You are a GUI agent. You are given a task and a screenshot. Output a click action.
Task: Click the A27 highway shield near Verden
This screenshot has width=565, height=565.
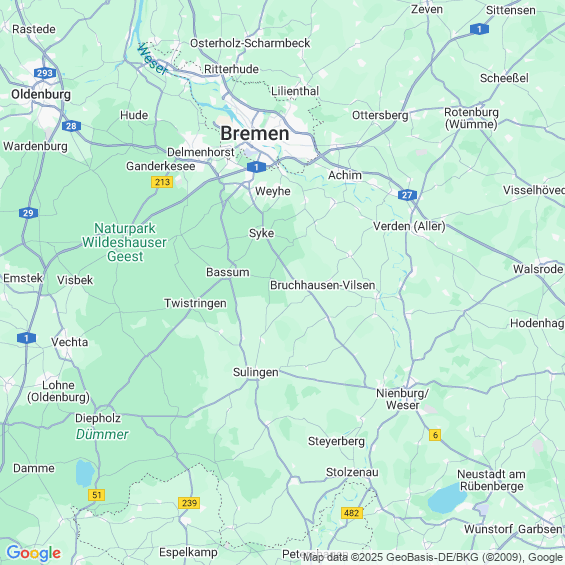pos(407,195)
